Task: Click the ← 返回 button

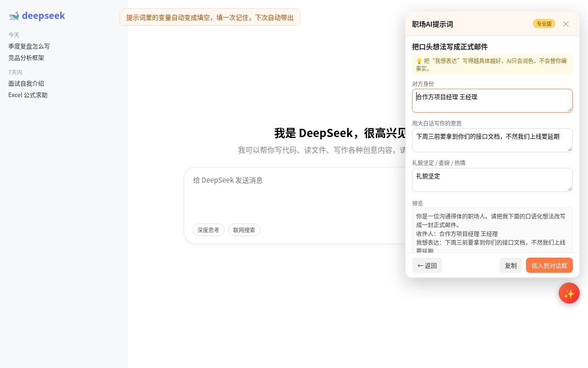Action: 427,265
